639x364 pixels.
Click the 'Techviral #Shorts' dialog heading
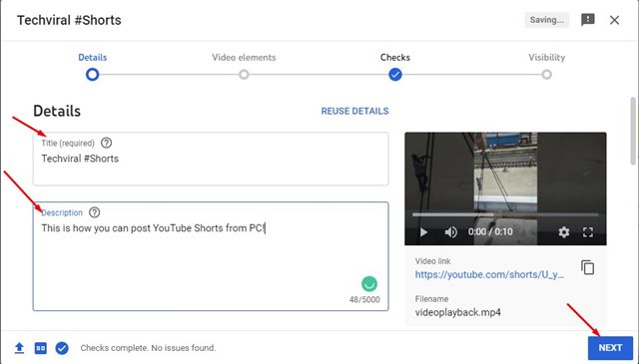(x=69, y=20)
